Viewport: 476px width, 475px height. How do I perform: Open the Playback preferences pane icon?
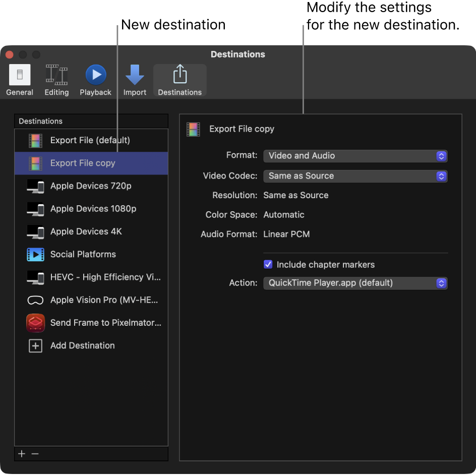tap(96, 75)
